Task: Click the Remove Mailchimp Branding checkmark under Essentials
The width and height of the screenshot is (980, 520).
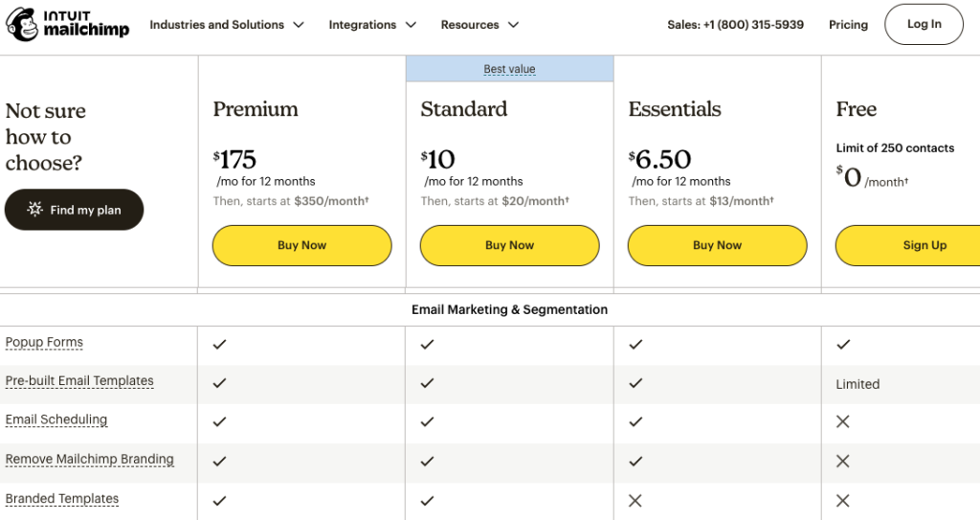Action: 635,462
